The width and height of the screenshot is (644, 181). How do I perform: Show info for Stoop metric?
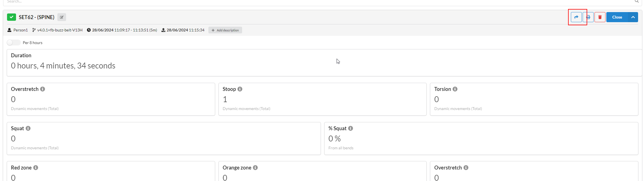click(x=240, y=89)
